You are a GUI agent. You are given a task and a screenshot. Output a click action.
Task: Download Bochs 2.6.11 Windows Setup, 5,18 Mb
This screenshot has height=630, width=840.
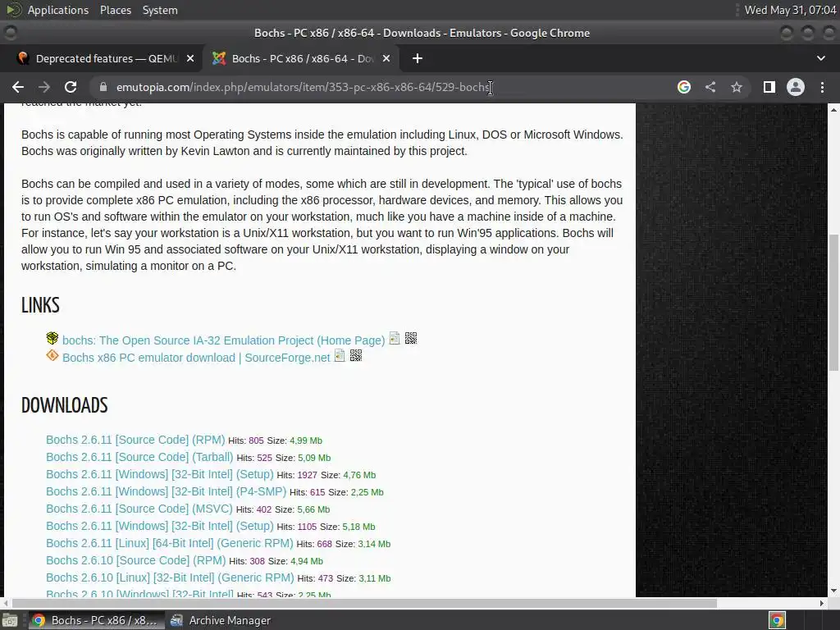pyautogui.click(x=160, y=526)
